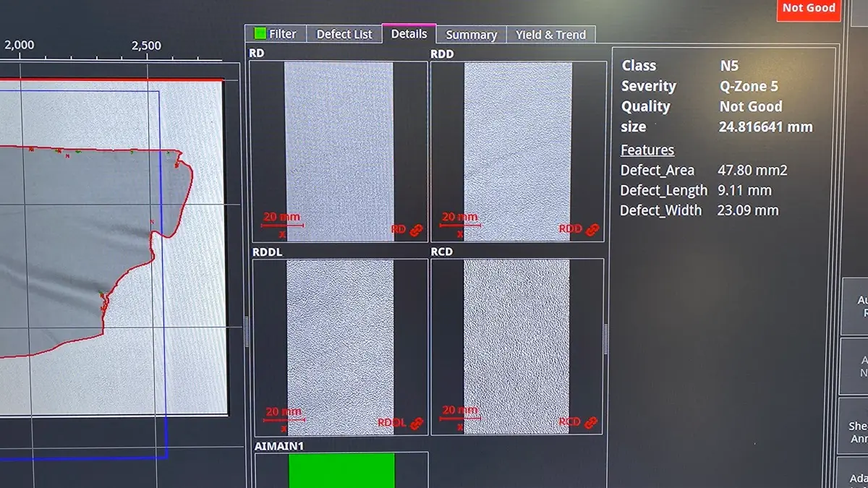The height and width of the screenshot is (488, 868).
Task: Select the Class value N5
Action: click(729, 65)
